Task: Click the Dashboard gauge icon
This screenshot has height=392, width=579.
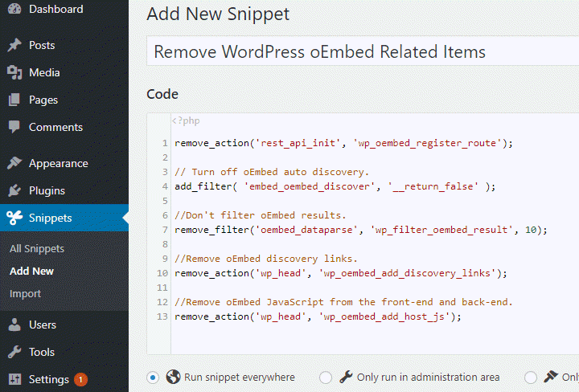Action: 14,9
